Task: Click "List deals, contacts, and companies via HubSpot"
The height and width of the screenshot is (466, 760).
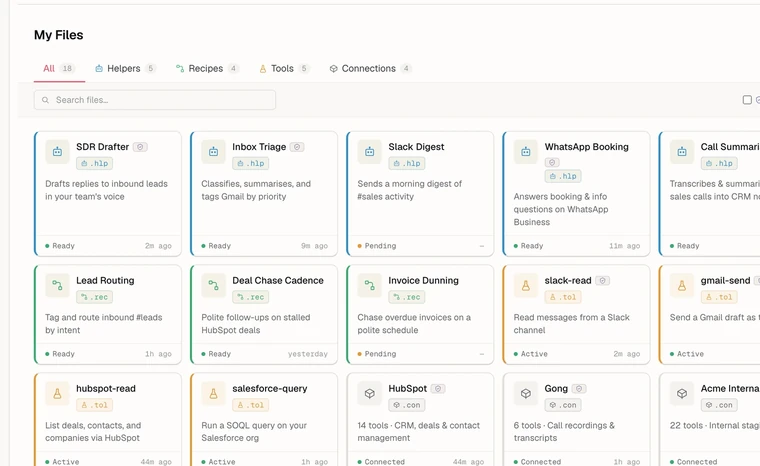Action: click(93, 432)
